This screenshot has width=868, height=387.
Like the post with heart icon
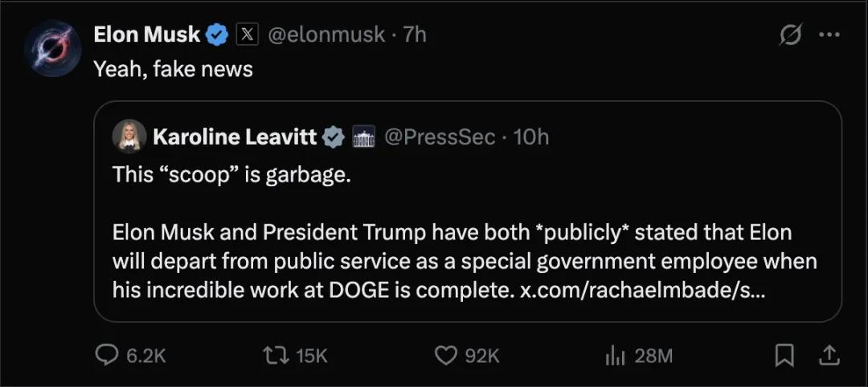(444, 355)
